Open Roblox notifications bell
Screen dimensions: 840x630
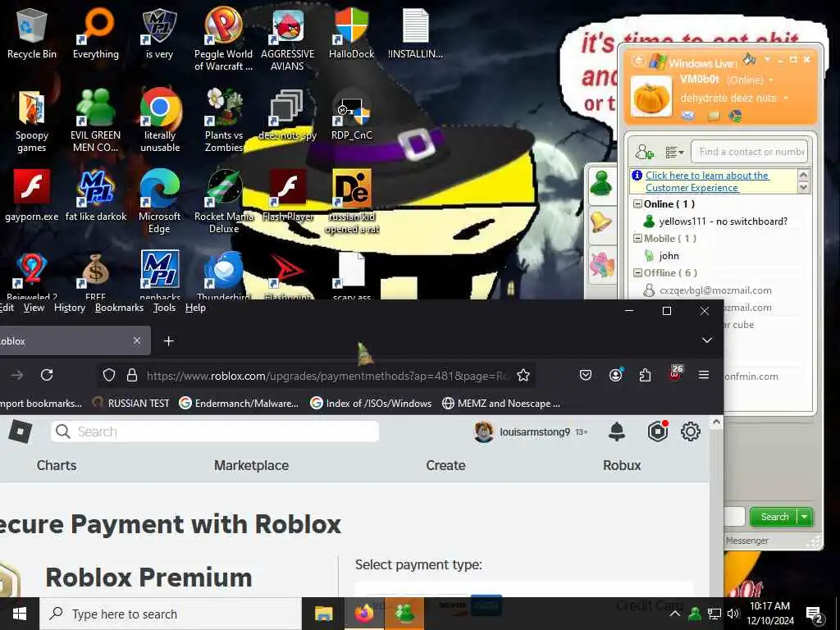click(617, 431)
